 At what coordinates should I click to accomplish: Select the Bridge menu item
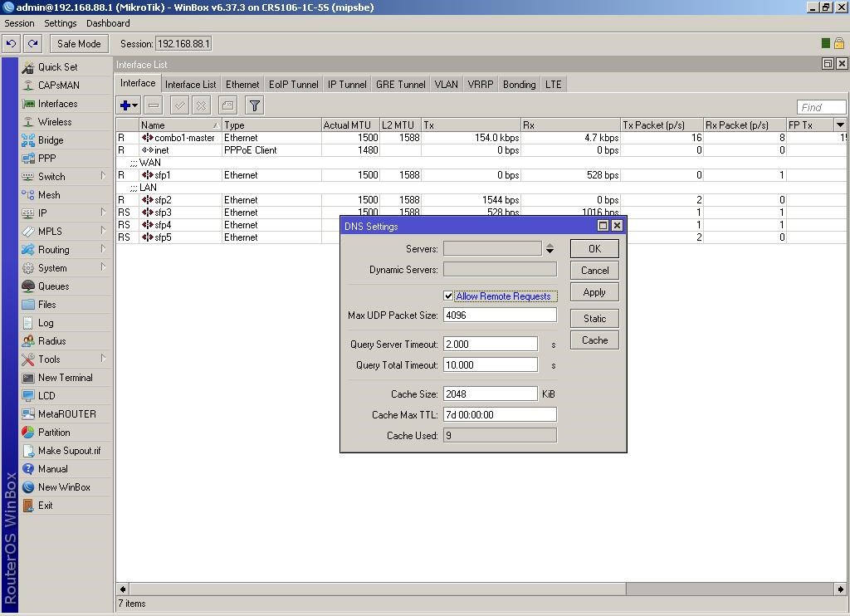pos(49,139)
